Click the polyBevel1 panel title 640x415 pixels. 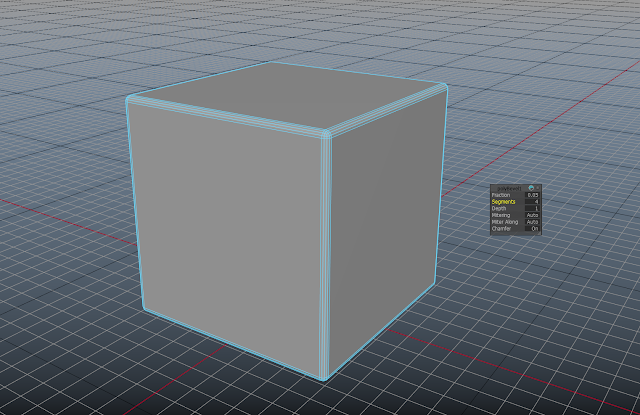[509, 188]
